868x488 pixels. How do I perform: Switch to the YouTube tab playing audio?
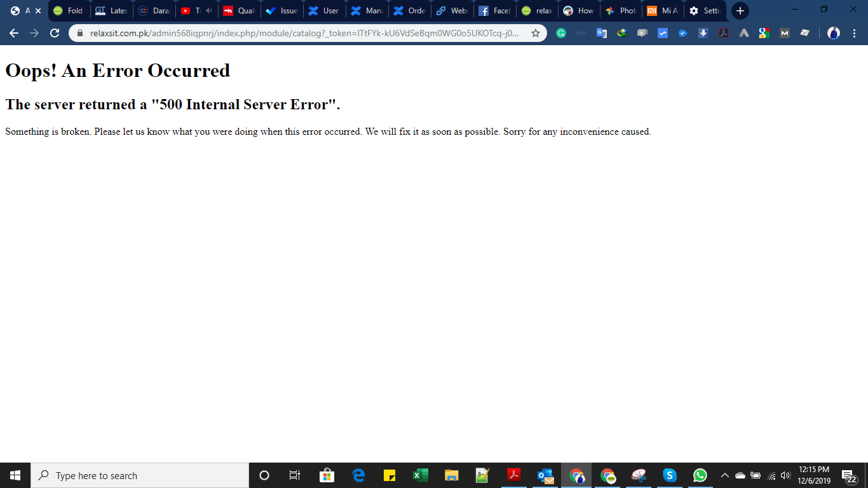pyautogui.click(x=196, y=11)
